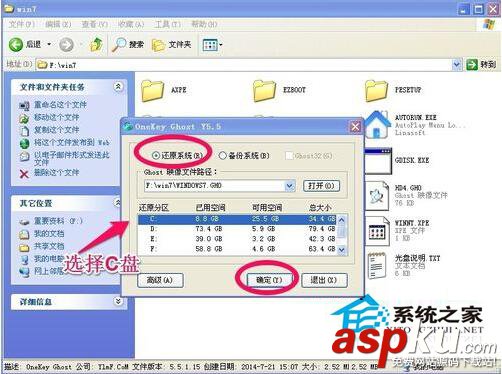
Task: Open the Back button history dropdown arrow
Action: click(x=49, y=44)
